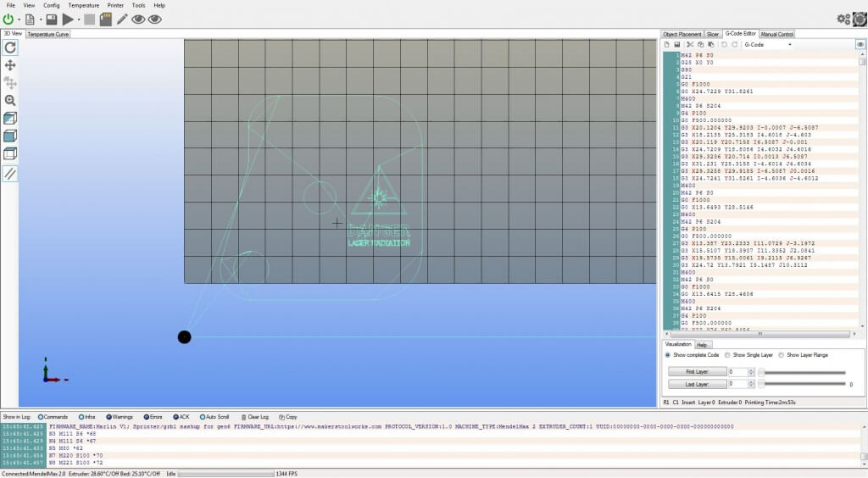Select the move viewpoint arrows tool
Viewport: 868px width, 478px height.
pyautogui.click(x=10, y=65)
